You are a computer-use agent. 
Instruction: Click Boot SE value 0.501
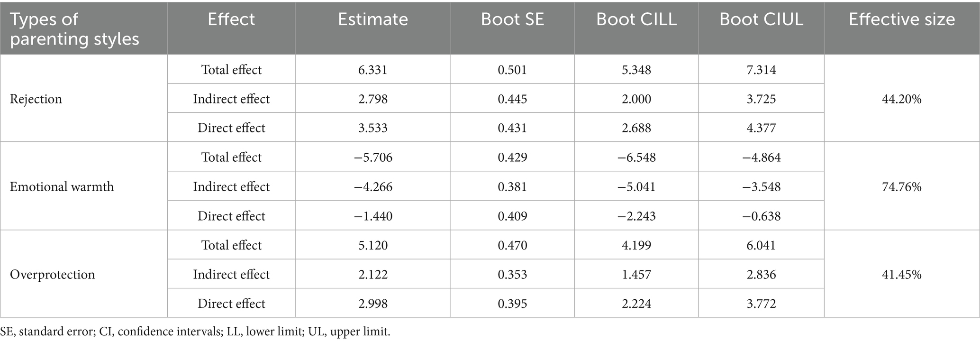512,70
